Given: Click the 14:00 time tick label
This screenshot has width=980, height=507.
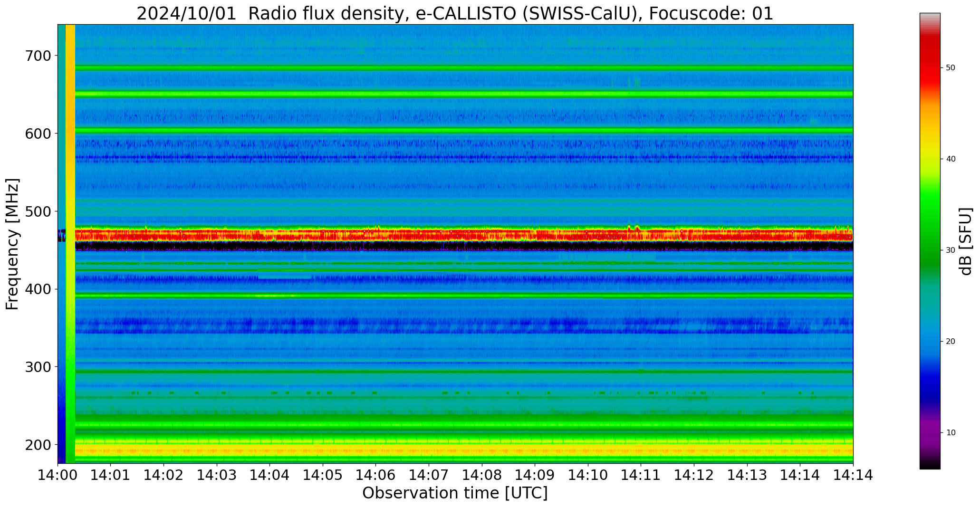Looking at the screenshot, I should click(x=58, y=475).
